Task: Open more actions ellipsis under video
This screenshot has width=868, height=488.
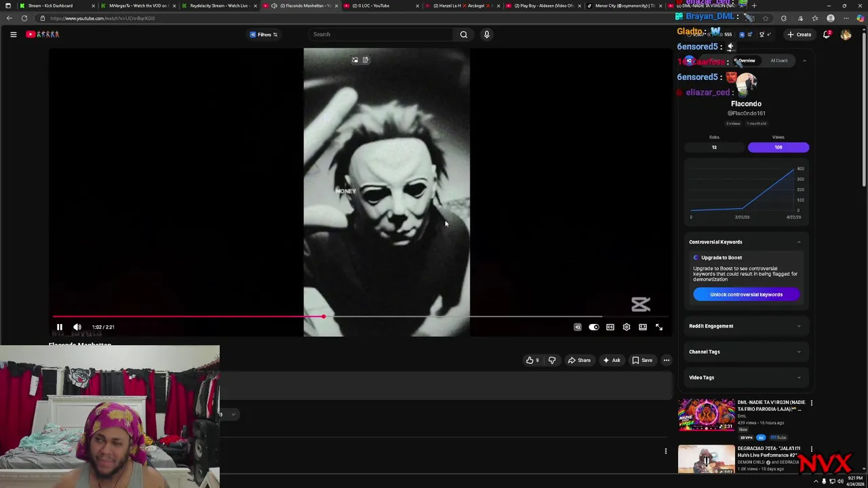Action: tap(667, 361)
